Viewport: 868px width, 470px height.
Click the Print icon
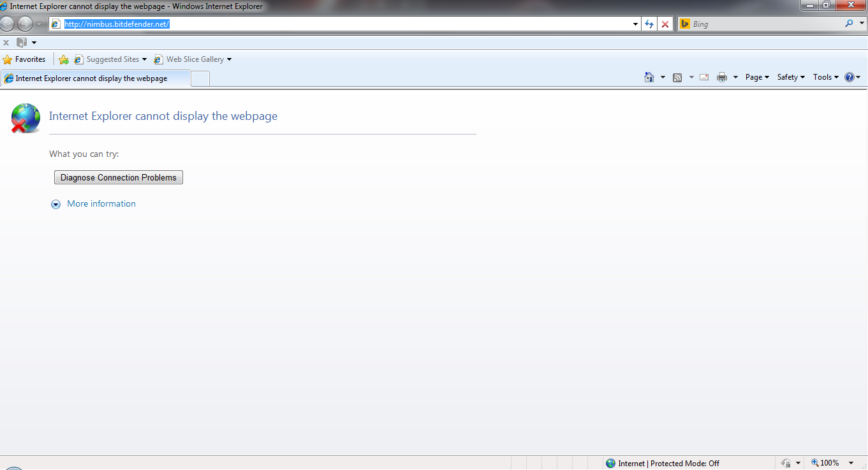coord(722,77)
